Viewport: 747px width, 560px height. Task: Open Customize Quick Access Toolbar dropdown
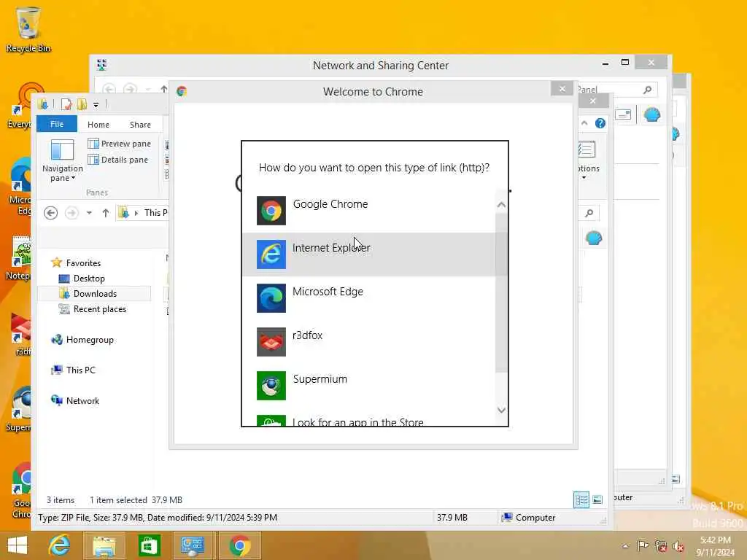pyautogui.click(x=96, y=104)
